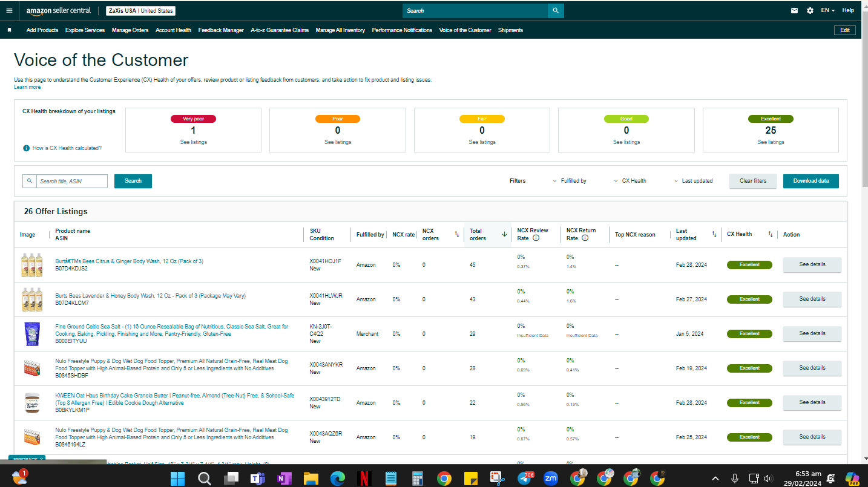The height and width of the screenshot is (487, 868).
Task: Open Help in the top bar
Action: point(848,10)
